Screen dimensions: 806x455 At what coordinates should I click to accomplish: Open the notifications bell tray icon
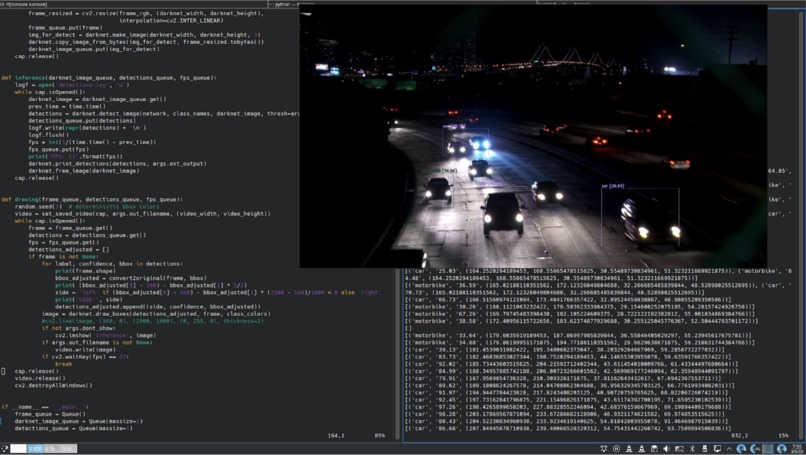click(603, 449)
